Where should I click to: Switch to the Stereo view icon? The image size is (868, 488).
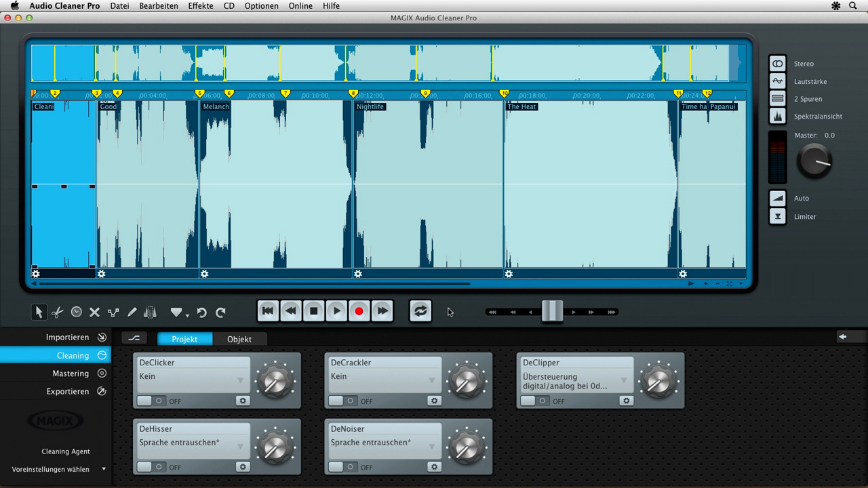click(778, 64)
